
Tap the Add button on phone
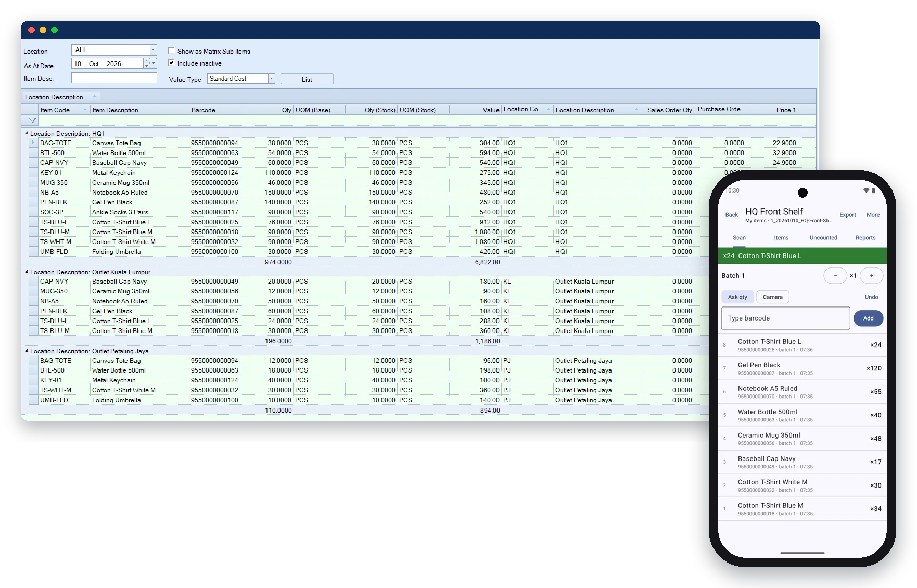868,318
